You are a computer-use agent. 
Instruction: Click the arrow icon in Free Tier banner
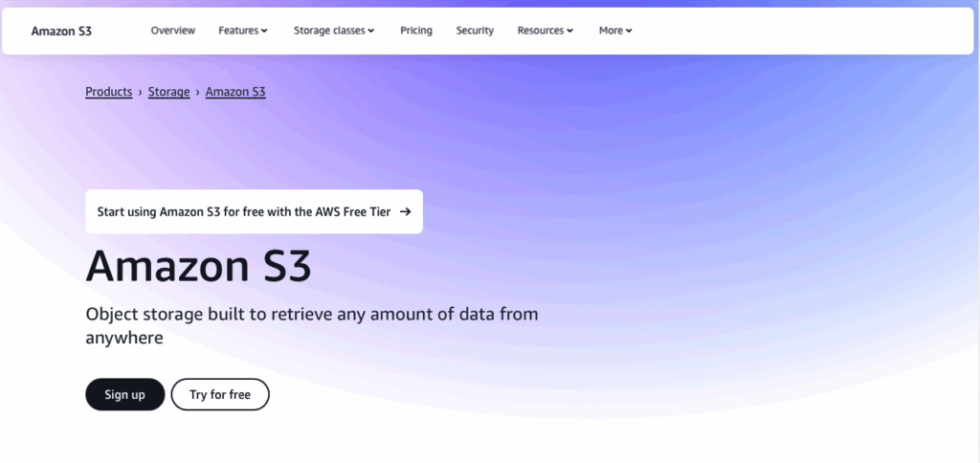tap(405, 211)
